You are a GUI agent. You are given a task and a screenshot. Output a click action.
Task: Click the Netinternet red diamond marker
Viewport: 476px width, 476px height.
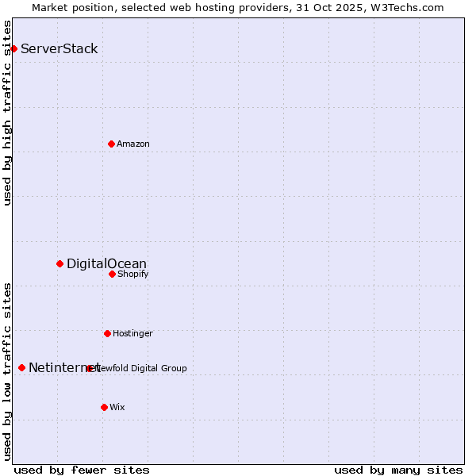tap(21, 367)
